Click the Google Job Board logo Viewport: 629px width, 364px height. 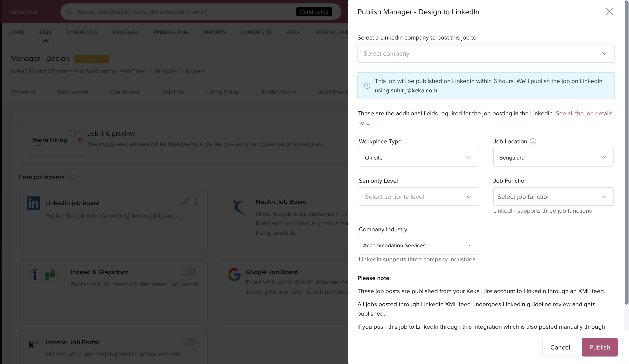pyautogui.click(x=234, y=274)
